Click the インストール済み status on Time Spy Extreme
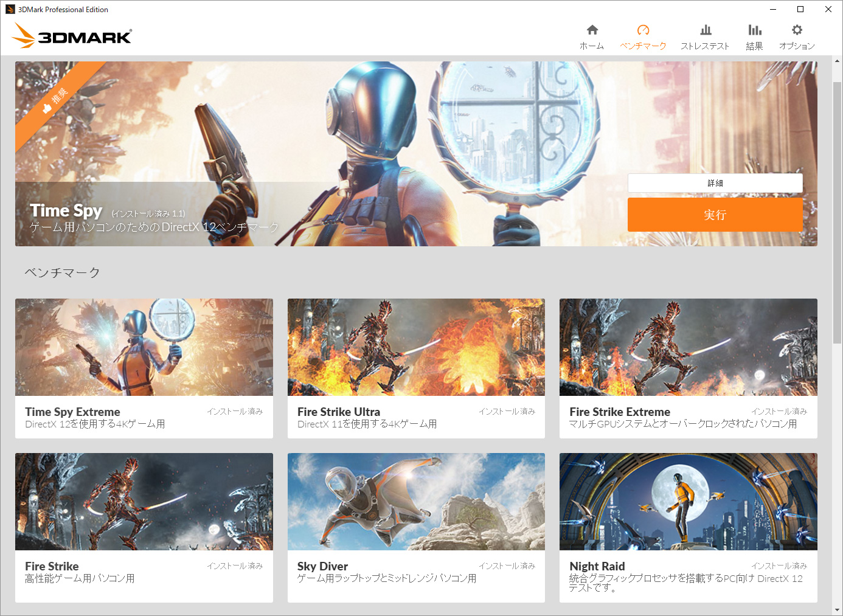Image resolution: width=843 pixels, height=616 pixels. 235,412
